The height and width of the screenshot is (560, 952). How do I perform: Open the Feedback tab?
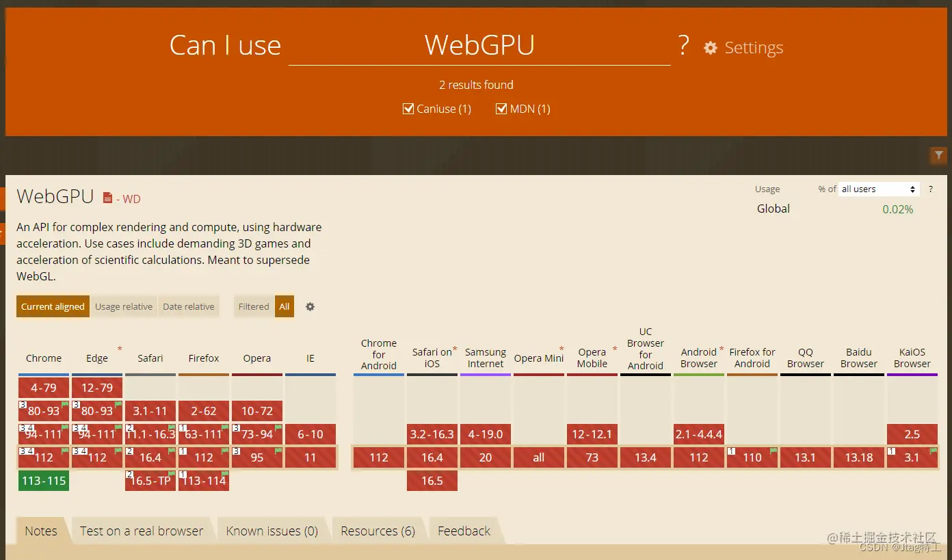pyautogui.click(x=463, y=531)
